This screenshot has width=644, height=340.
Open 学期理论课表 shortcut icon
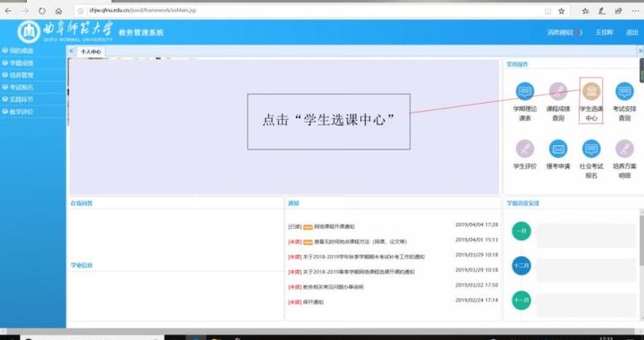[x=524, y=91]
